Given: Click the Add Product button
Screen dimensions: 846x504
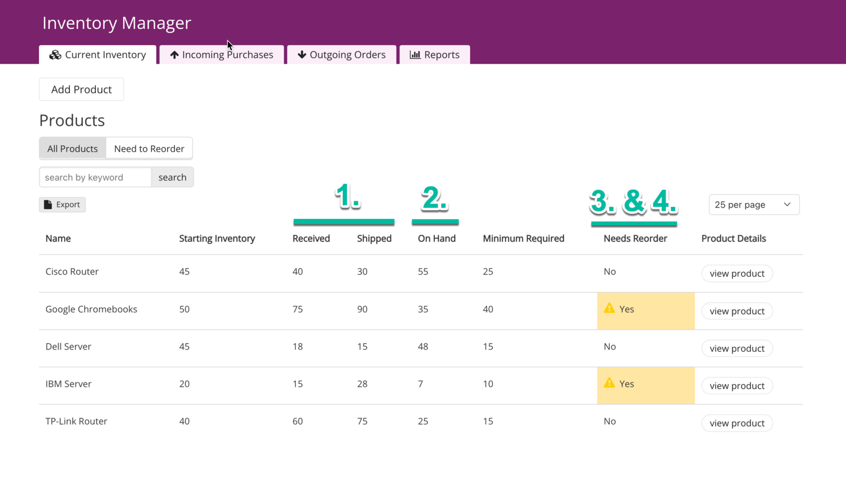Looking at the screenshot, I should click(81, 89).
